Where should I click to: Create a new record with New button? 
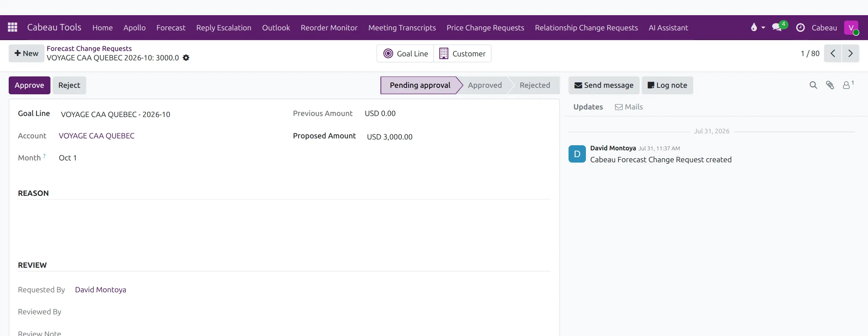(x=26, y=53)
